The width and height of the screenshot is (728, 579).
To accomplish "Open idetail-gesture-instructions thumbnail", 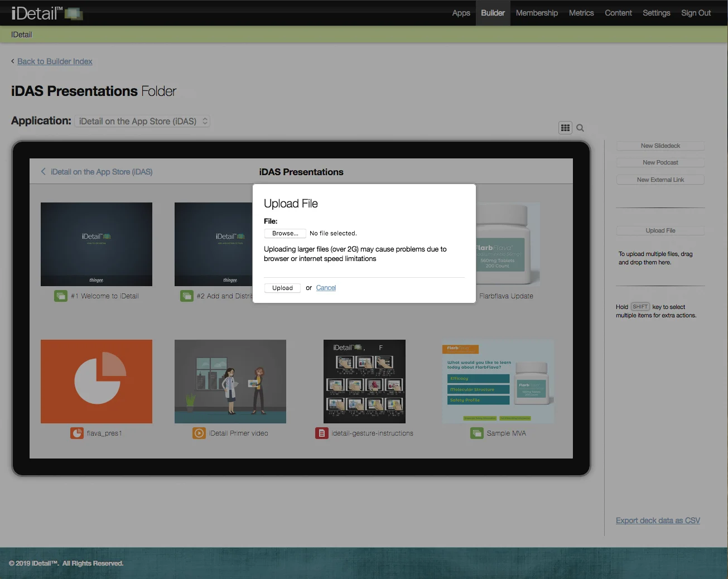I will 364,382.
